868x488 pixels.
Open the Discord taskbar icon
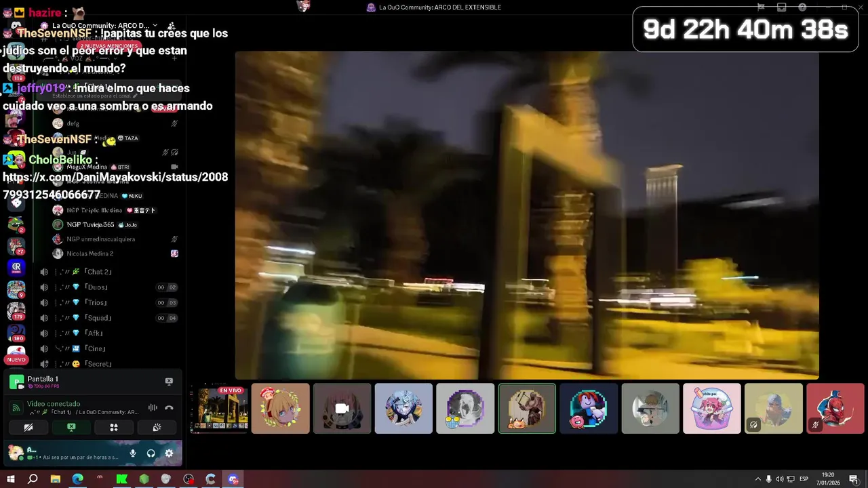233,479
